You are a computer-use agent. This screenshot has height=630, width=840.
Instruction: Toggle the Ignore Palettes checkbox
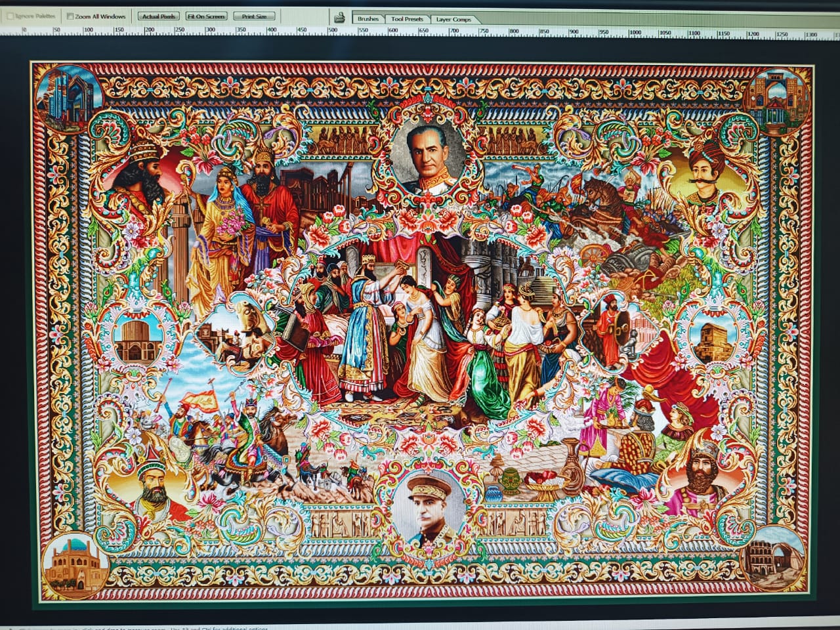[x=10, y=16]
